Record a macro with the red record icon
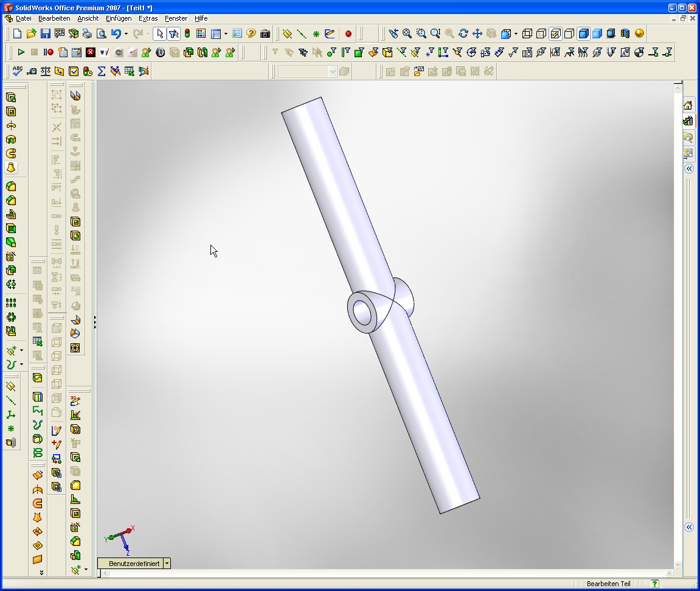 [48, 52]
